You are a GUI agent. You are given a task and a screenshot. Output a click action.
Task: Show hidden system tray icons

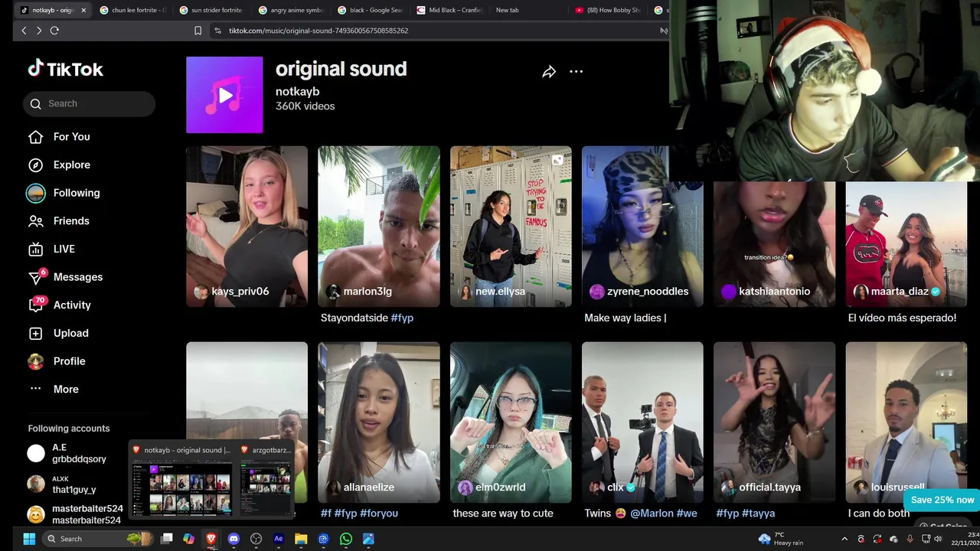pyautogui.click(x=844, y=540)
